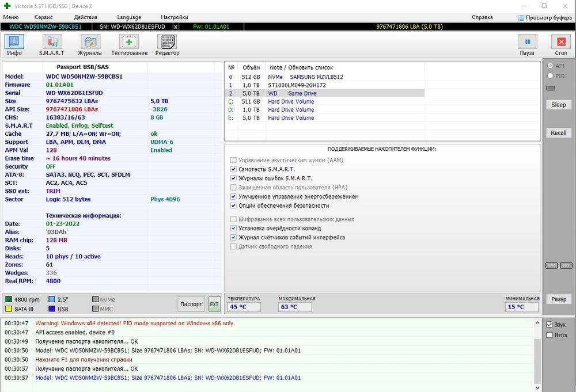The width and height of the screenshot is (576, 392).
Task: Toggle Управление акустическим шумом (AAM) checkbox
Action: 233,160
